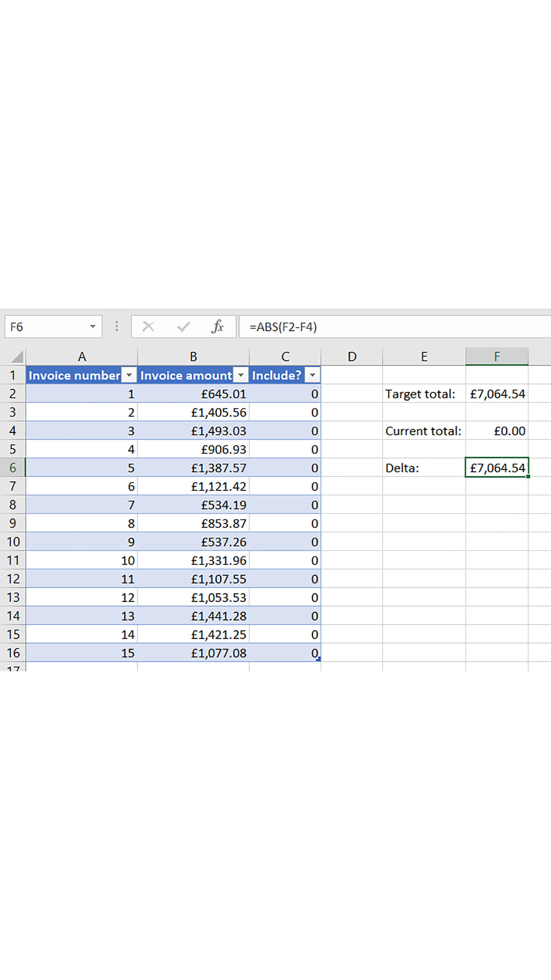Click the Select All corner triangle
The image size is (551, 980).
click(x=17, y=357)
